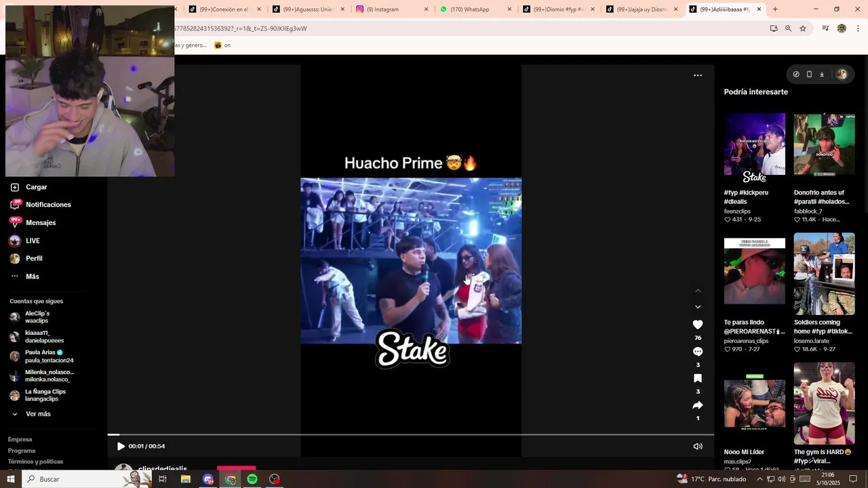Click the TikTok coins icon in top pill
868x488 pixels.
[796, 75]
